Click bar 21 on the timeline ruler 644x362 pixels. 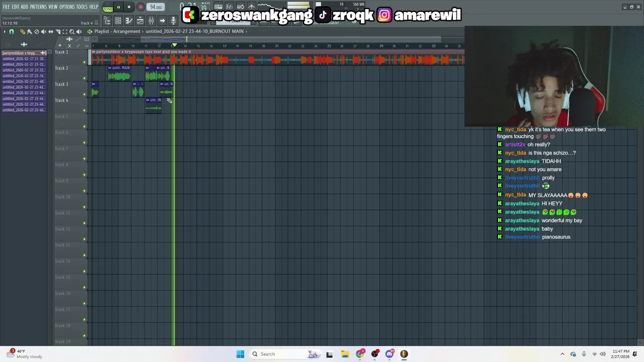click(276, 46)
